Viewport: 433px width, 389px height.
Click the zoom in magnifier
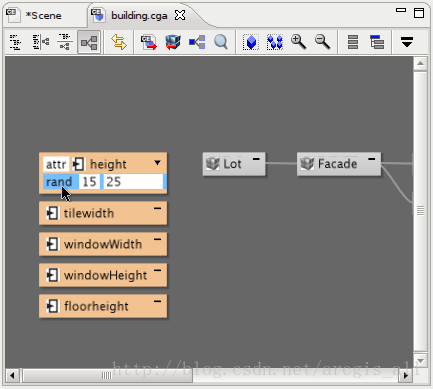click(x=298, y=42)
